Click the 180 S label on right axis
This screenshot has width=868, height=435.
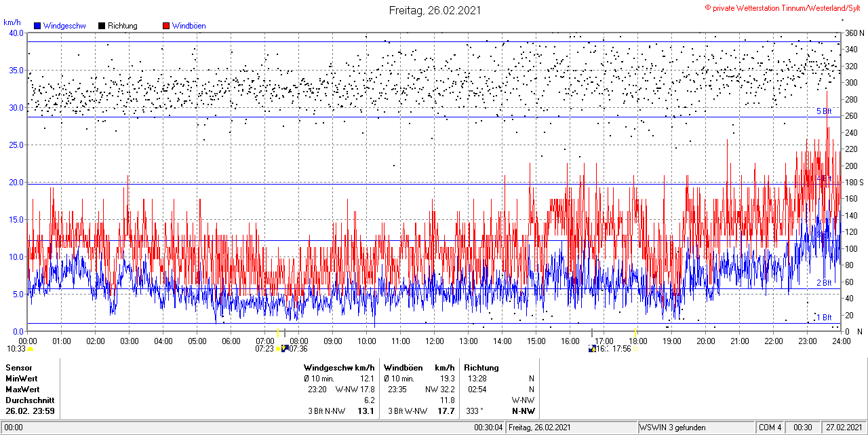[x=854, y=183]
